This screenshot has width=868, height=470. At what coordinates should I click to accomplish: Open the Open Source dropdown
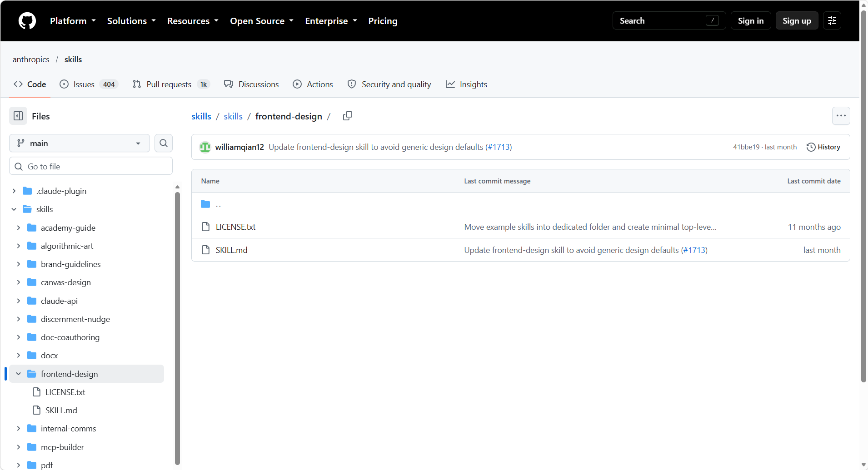coord(262,21)
